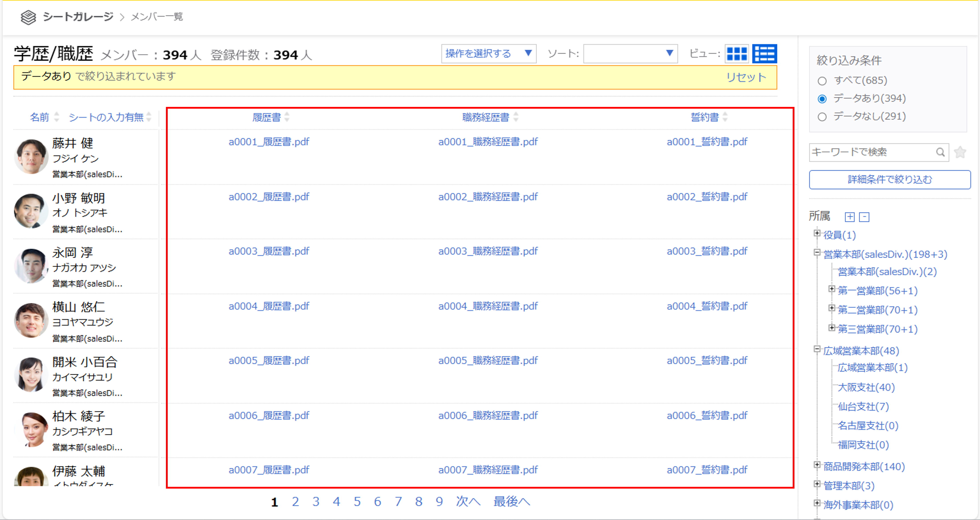Expand the 商品開発本部(140) tree node
The width and height of the screenshot is (980, 520).
click(817, 465)
